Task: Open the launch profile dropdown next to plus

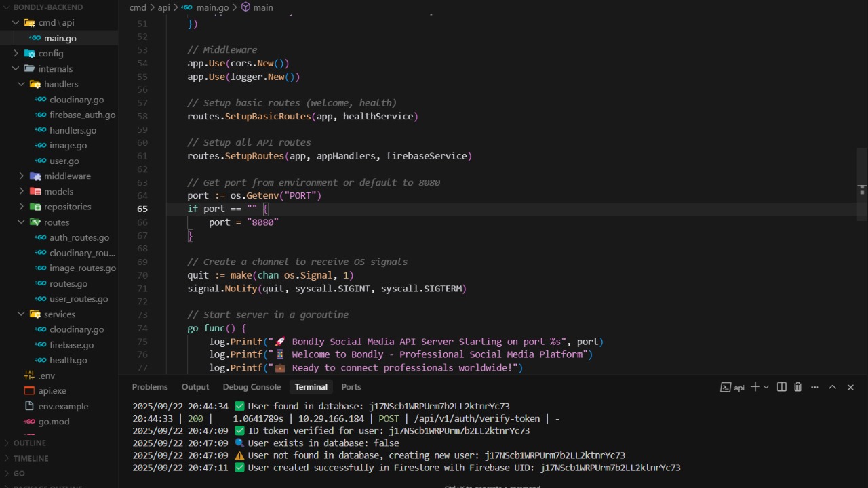Action: tap(766, 387)
